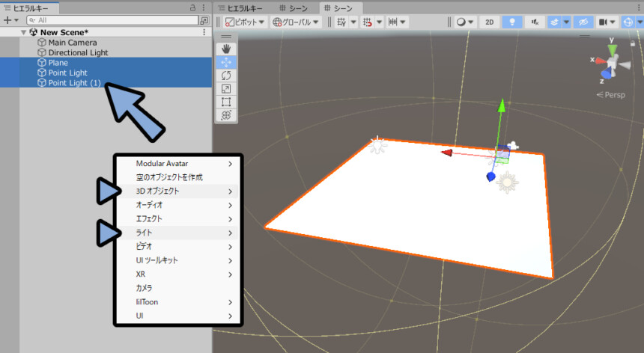Open hierarchy panel options kebab menu
Image resolution: width=644 pixels, height=353 pixels.
pos(204,7)
